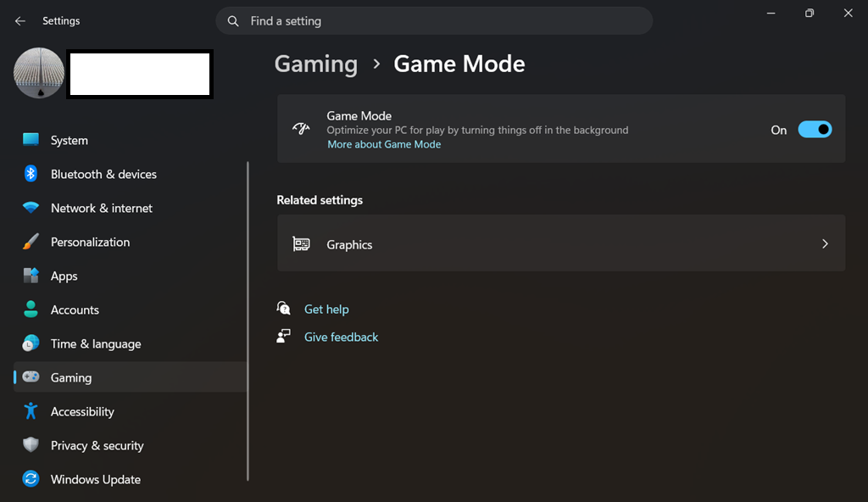Open Bluetooth & devices settings
Screen dimensions: 868x502
pos(131,174)
